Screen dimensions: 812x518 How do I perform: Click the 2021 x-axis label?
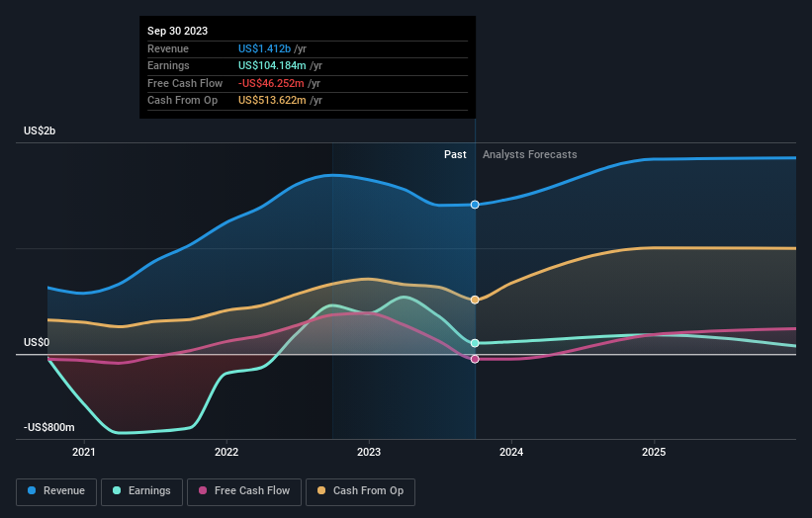[84, 453]
